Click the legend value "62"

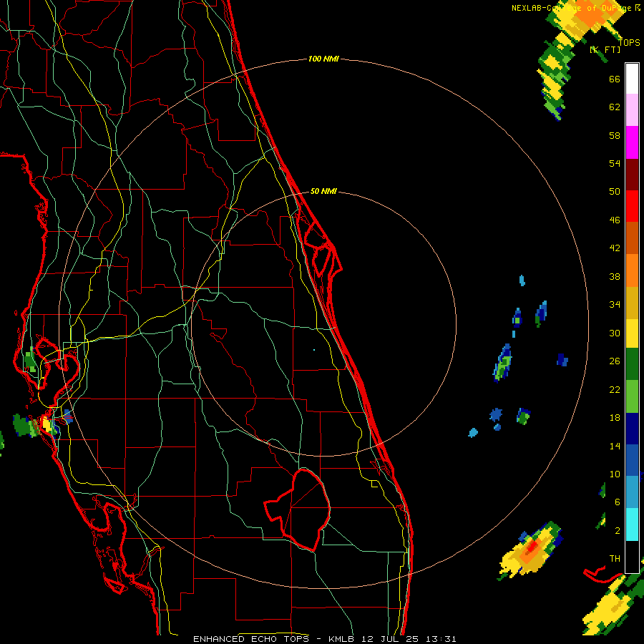point(615,107)
